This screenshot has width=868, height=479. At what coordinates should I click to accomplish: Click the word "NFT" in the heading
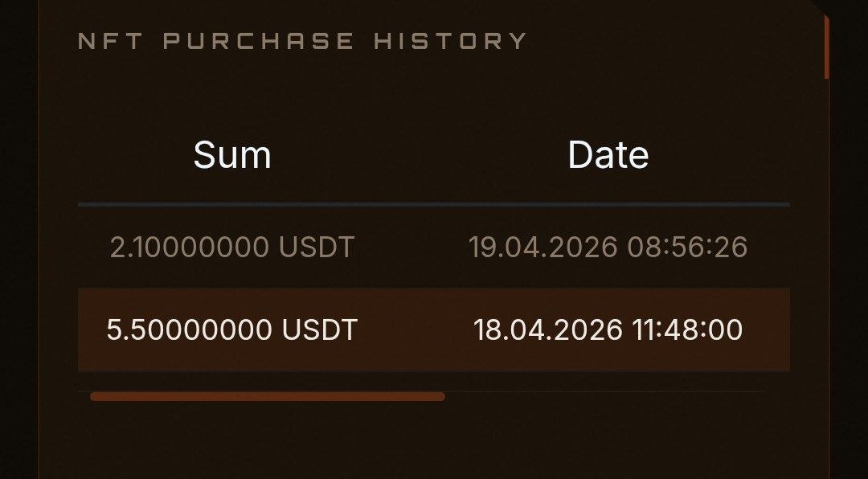click(111, 41)
